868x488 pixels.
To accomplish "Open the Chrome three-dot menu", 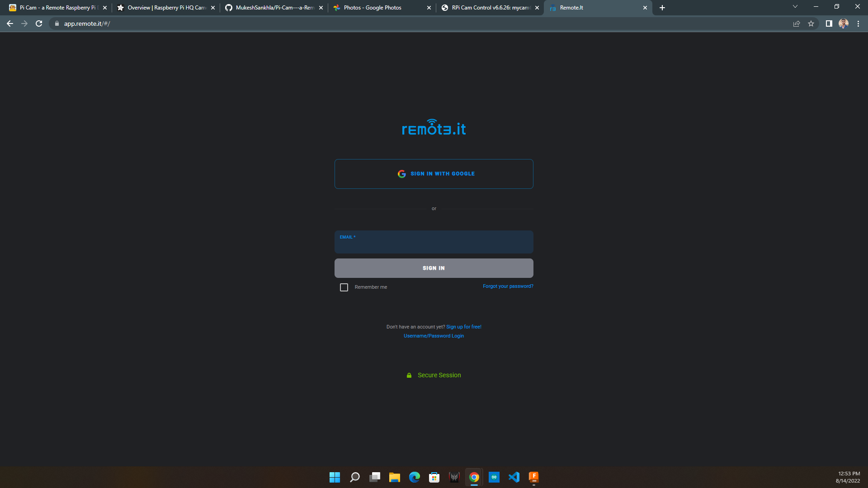I will click(858, 23).
